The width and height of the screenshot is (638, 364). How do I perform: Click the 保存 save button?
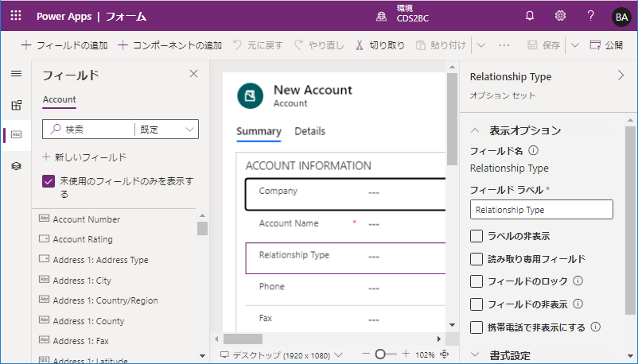[543, 45]
